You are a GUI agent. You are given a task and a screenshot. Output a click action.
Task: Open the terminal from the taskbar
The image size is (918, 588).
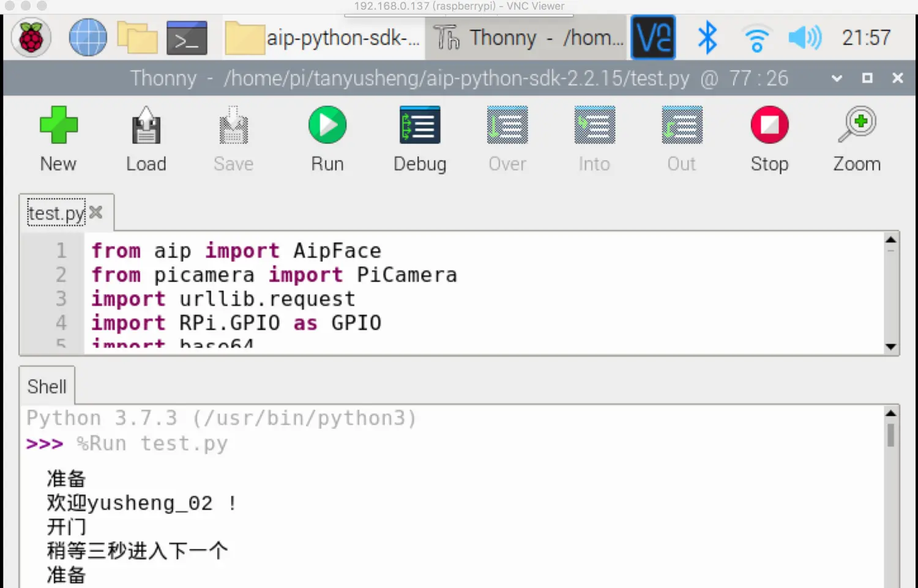pos(187,38)
